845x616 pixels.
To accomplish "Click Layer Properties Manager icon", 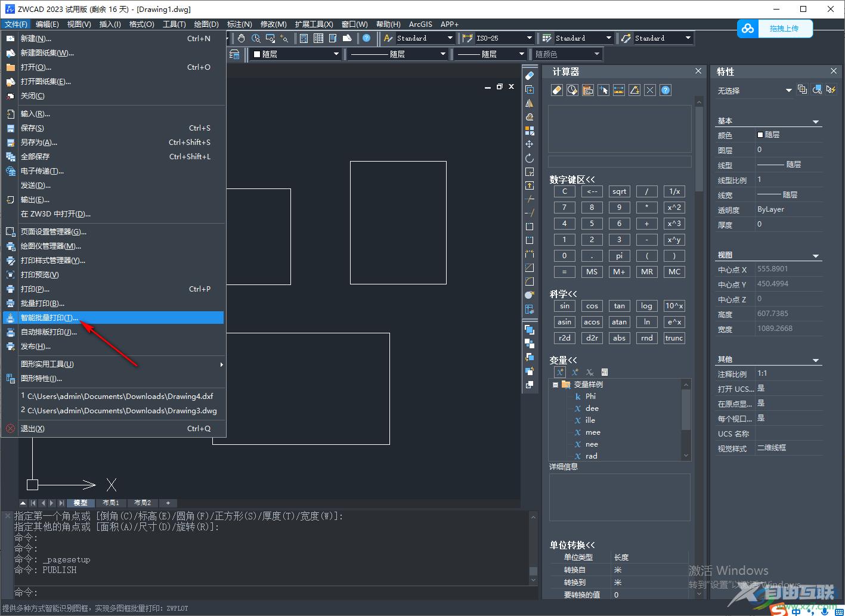I will [235, 54].
